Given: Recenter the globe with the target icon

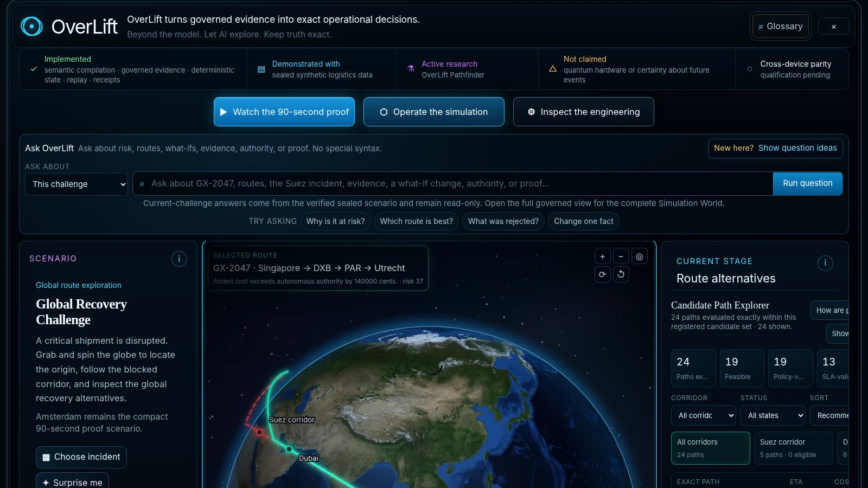Looking at the screenshot, I should (x=639, y=256).
